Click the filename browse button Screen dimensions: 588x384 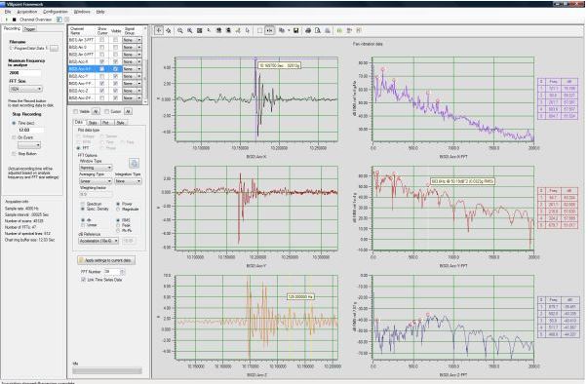(x=54, y=49)
